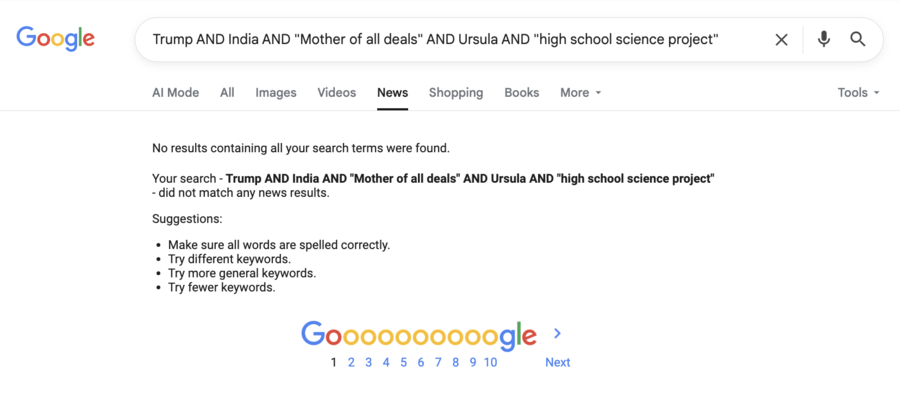Clear the search query with X
This screenshot has height=410, width=900.
(781, 40)
